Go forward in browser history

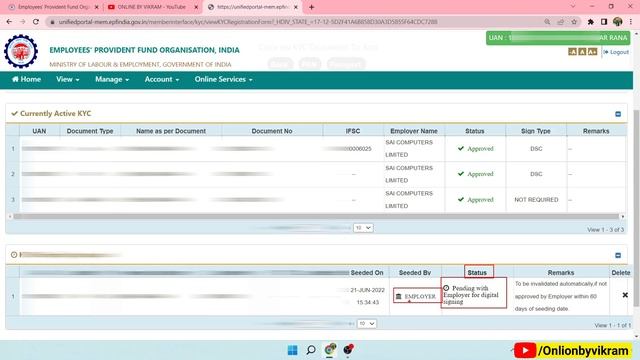pos(22,22)
